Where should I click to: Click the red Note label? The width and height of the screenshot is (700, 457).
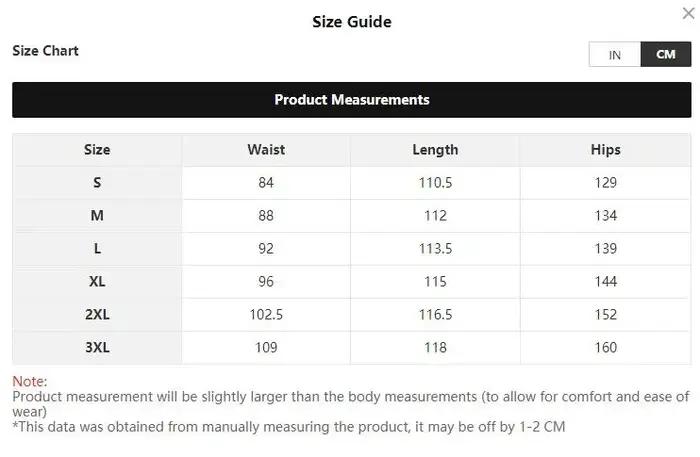(29, 382)
